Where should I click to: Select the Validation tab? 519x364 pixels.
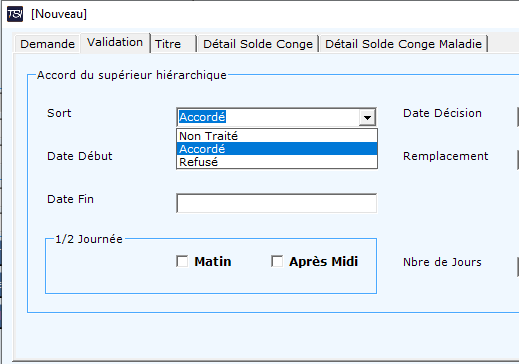pyautogui.click(x=115, y=42)
